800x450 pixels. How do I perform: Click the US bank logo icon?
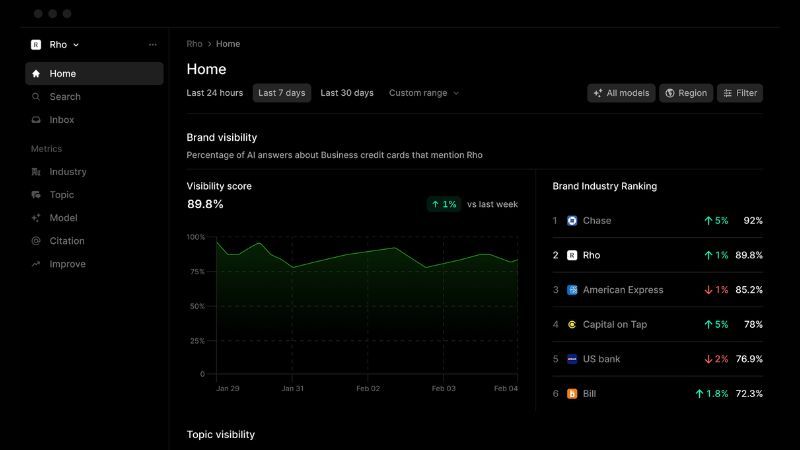tap(572, 359)
